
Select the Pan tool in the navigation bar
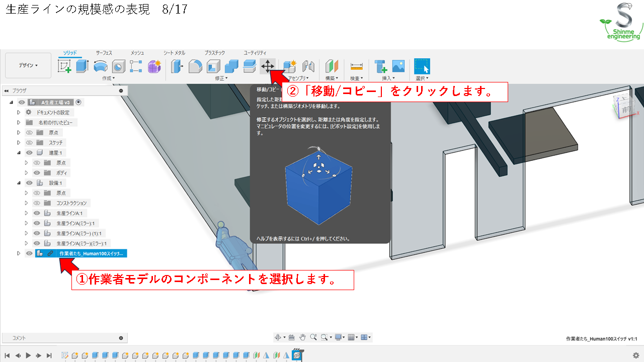click(x=302, y=337)
